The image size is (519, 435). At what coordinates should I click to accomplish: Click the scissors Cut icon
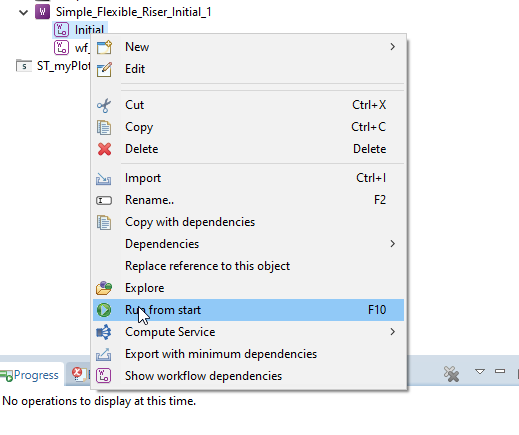[x=104, y=105]
